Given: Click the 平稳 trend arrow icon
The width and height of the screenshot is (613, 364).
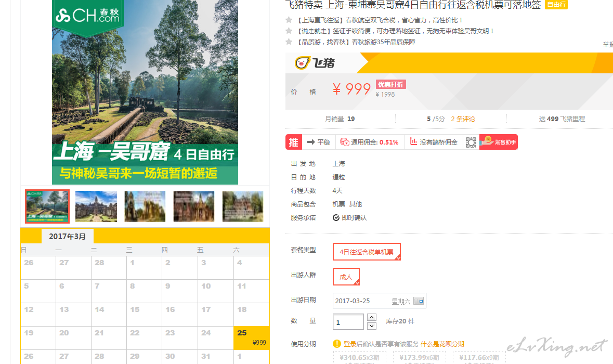Looking at the screenshot, I should [x=311, y=142].
